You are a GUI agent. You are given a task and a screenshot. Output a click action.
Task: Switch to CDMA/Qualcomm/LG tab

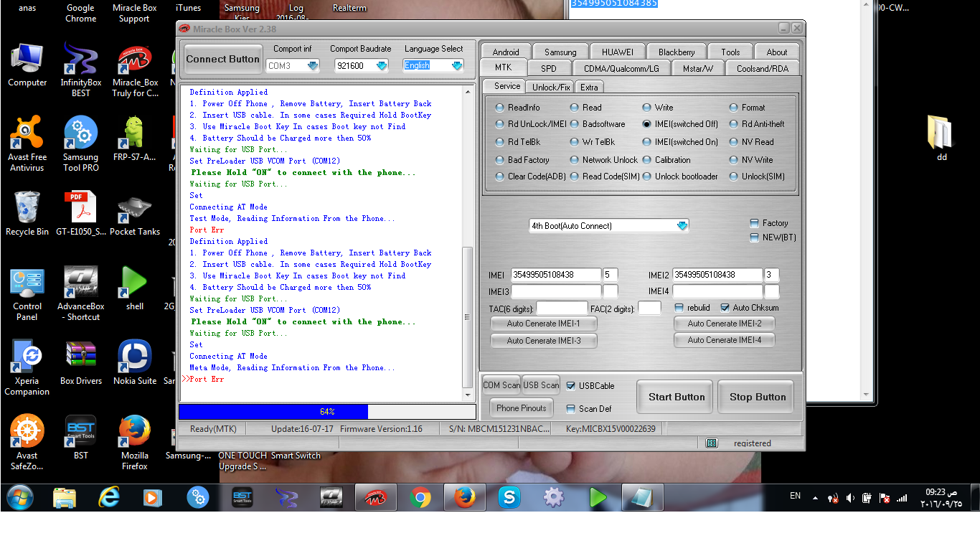(x=621, y=69)
